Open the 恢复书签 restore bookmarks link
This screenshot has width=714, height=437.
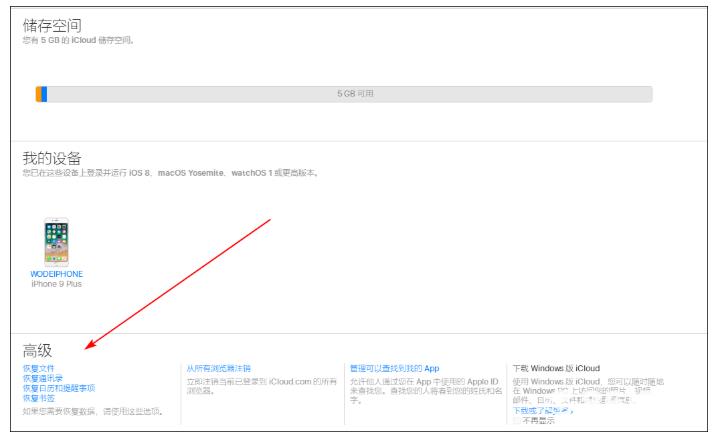coord(39,398)
